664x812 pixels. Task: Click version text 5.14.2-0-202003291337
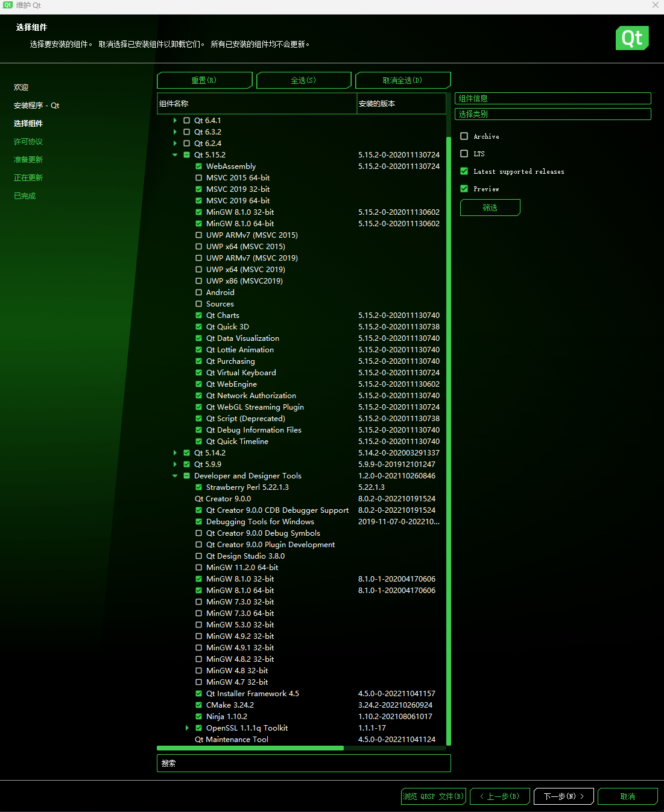(399, 453)
